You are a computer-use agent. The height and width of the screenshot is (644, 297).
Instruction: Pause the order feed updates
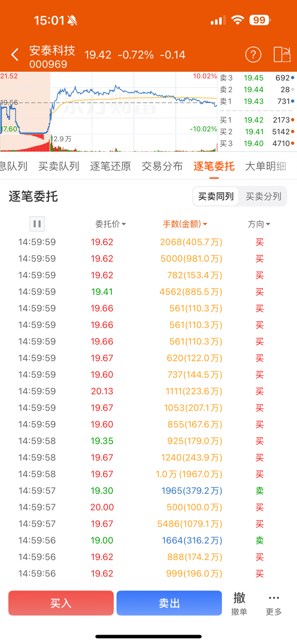coord(37,224)
